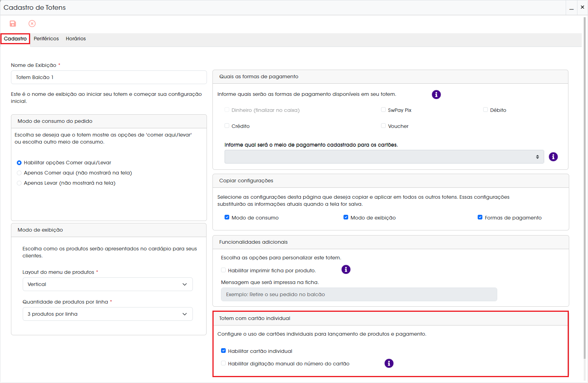
Task: Uncheck Habilitar cartão individual
Action: pyautogui.click(x=223, y=351)
